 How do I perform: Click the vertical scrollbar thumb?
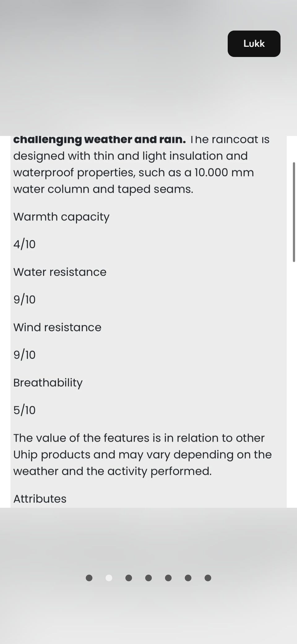[294, 212]
